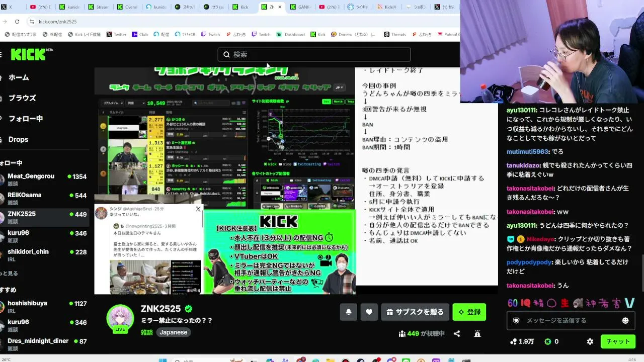Click the share icon beside viewer count

point(457,334)
